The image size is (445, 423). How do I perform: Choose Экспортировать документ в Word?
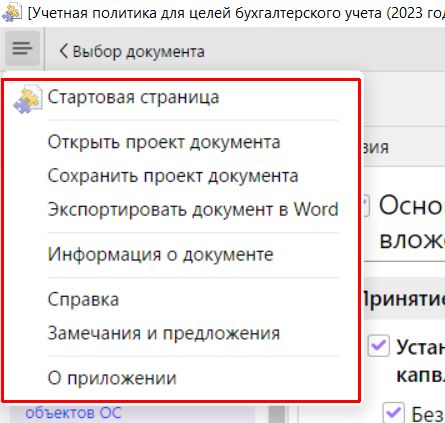pyautogui.click(x=193, y=209)
